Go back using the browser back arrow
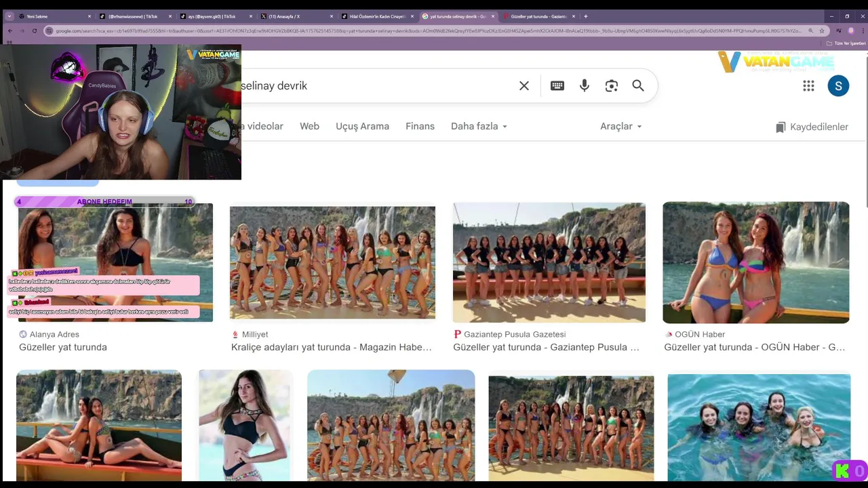This screenshot has width=868, height=488. coord(10,30)
